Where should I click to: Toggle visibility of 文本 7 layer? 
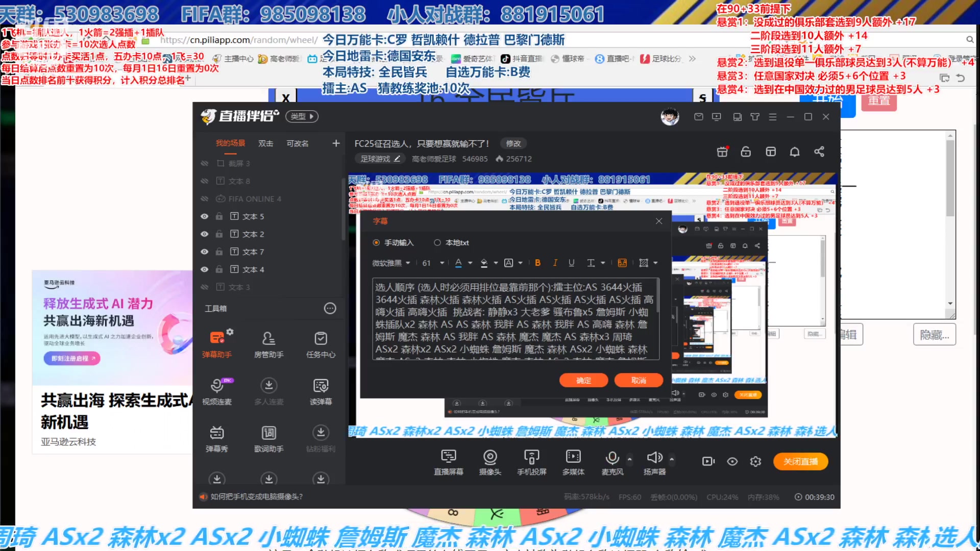(204, 252)
